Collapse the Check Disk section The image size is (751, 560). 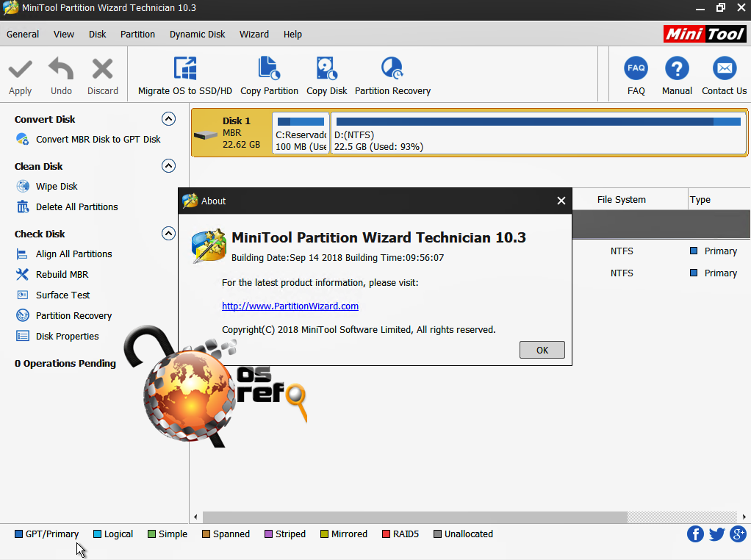(x=168, y=233)
